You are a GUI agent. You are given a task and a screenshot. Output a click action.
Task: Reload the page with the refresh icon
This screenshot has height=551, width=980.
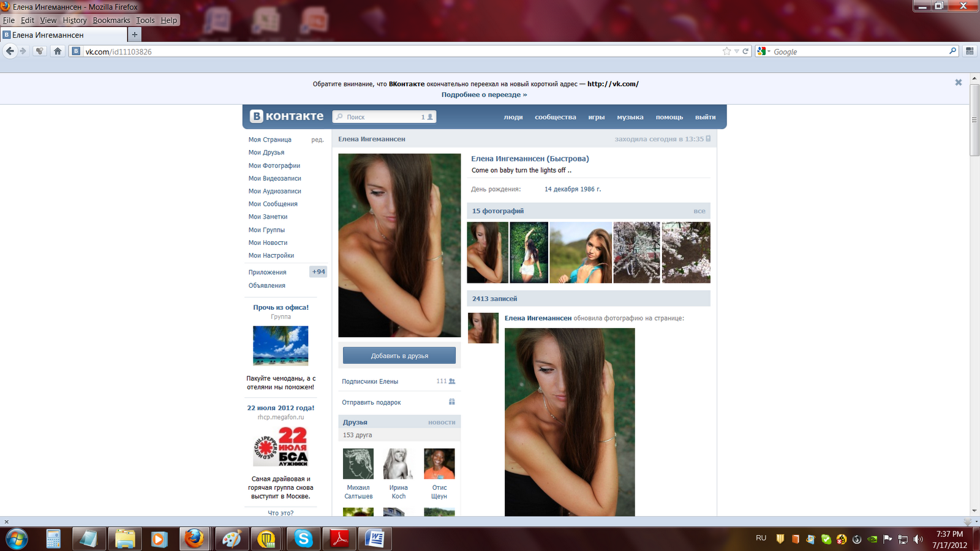745,51
